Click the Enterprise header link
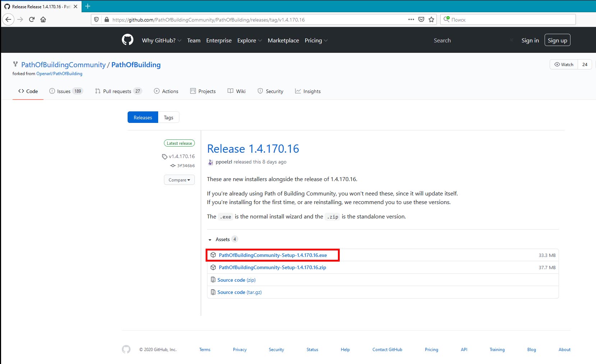The height and width of the screenshot is (364, 596). (x=219, y=40)
